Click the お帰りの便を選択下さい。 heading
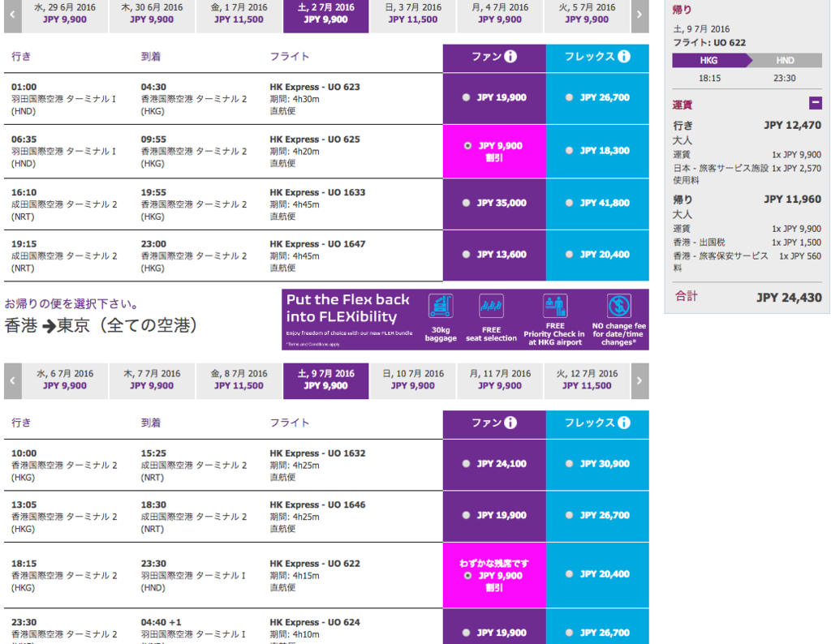Screen dimensions: 831x644 (x=72, y=304)
